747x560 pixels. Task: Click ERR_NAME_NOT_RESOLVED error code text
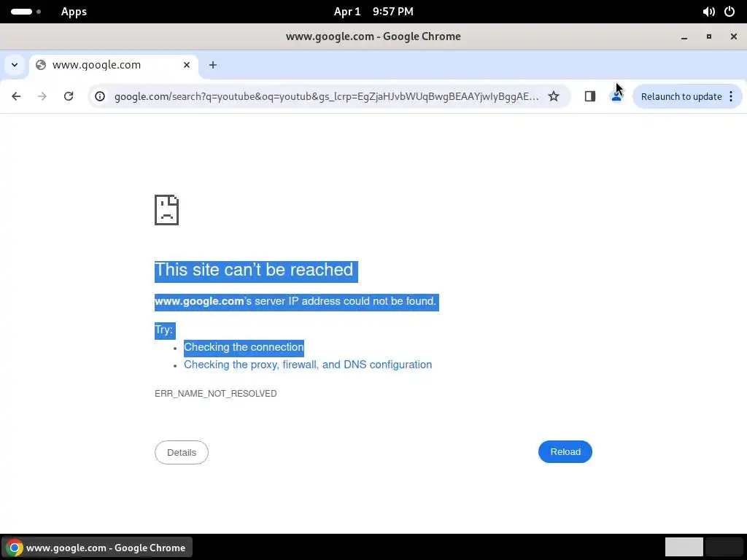pos(216,394)
